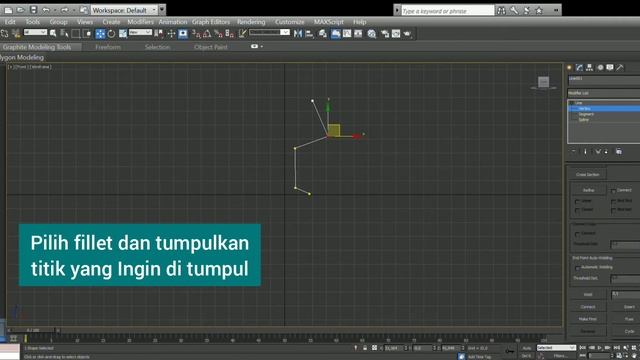Click the Save File icon in the quick access bar
Screen dimensions: 640x360
pyautogui.click(x=34, y=10)
